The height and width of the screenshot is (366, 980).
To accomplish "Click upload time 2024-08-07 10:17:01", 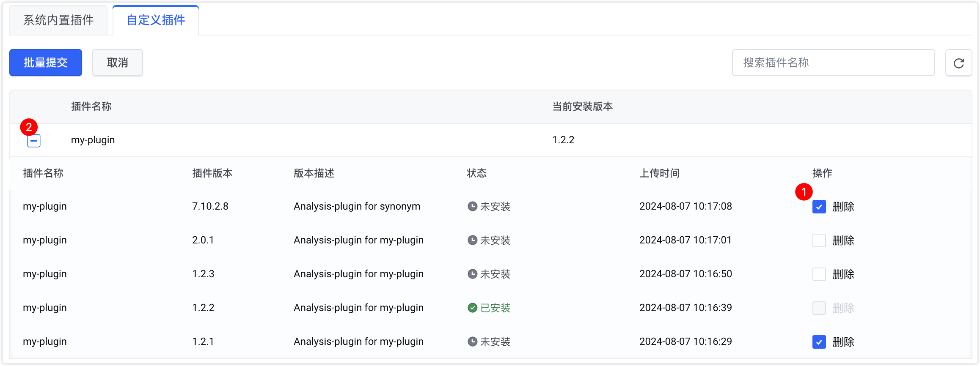I will [685, 240].
